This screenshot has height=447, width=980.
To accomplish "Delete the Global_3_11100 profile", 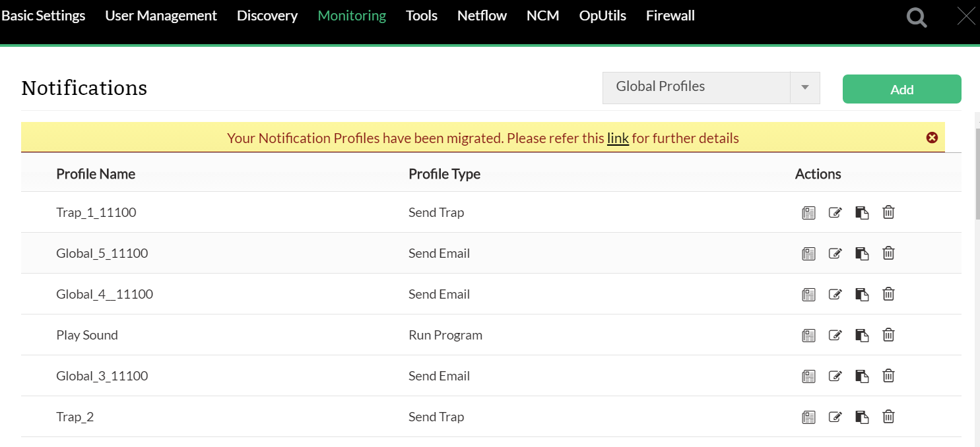I will pos(888,376).
